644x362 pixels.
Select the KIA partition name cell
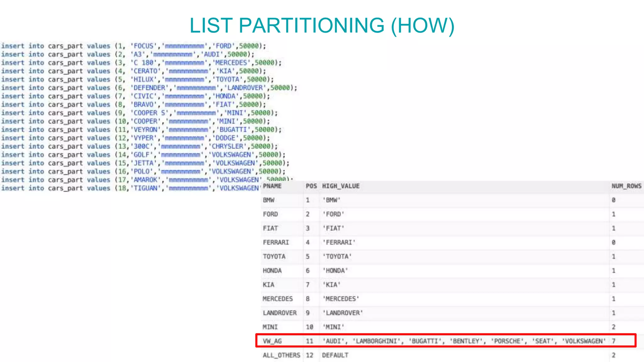[x=269, y=285]
